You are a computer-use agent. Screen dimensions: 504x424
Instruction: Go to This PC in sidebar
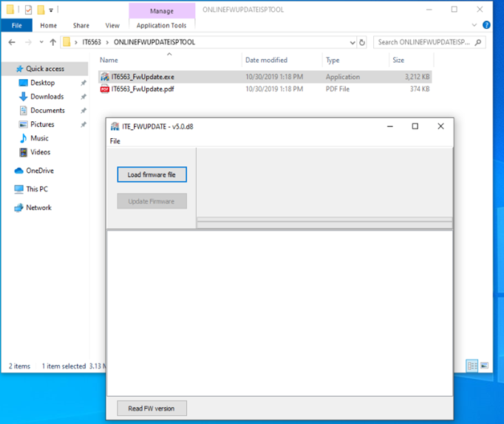36,189
